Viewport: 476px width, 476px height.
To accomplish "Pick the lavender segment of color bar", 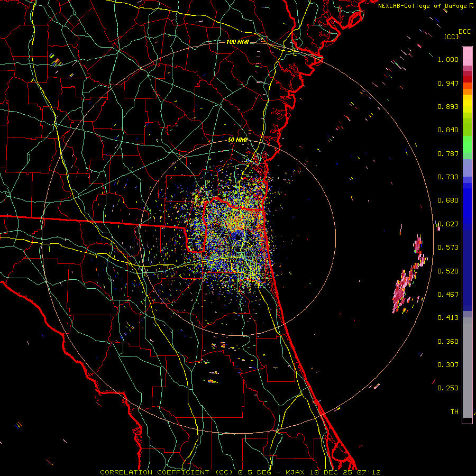I will (x=467, y=168).
